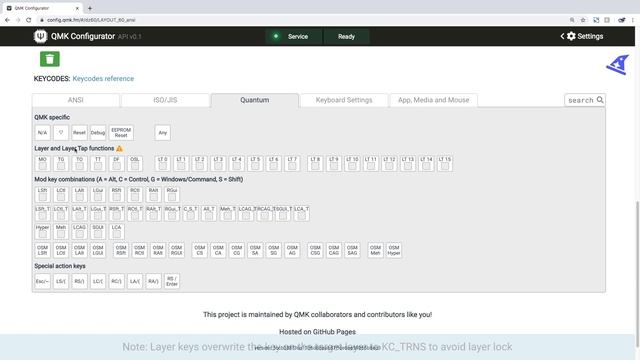Open the App, Media and Mouse tab

pyautogui.click(x=433, y=100)
